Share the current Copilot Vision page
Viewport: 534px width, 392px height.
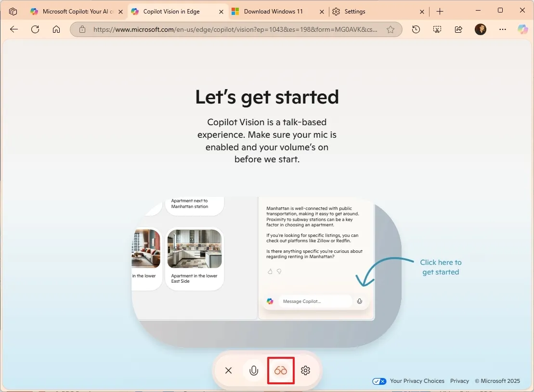pos(458,29)
